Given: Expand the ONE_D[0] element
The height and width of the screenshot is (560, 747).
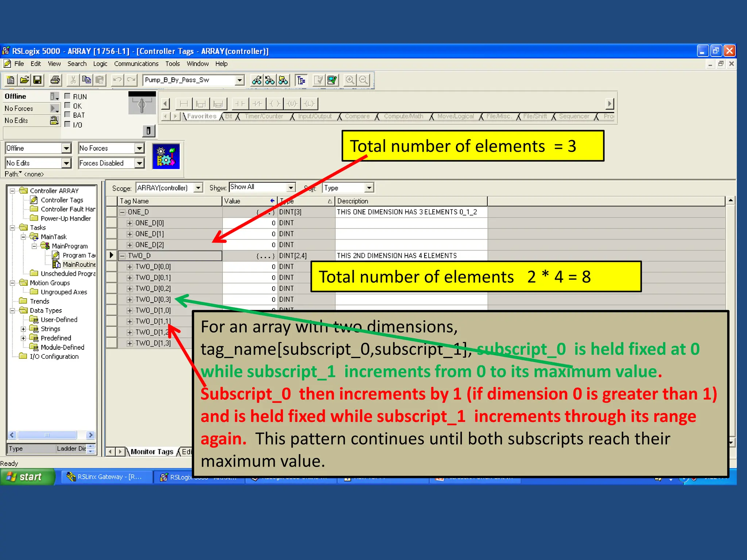Looking at the screenshot, I should pos(130,223).
